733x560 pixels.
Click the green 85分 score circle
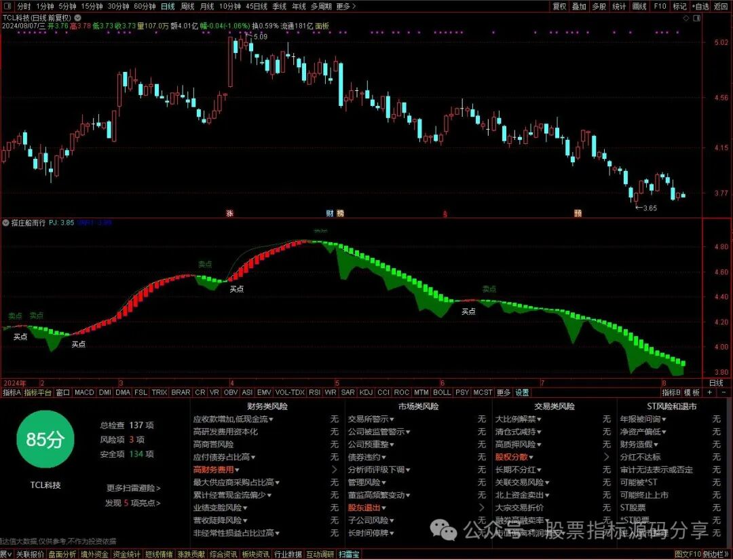(45, 439)
